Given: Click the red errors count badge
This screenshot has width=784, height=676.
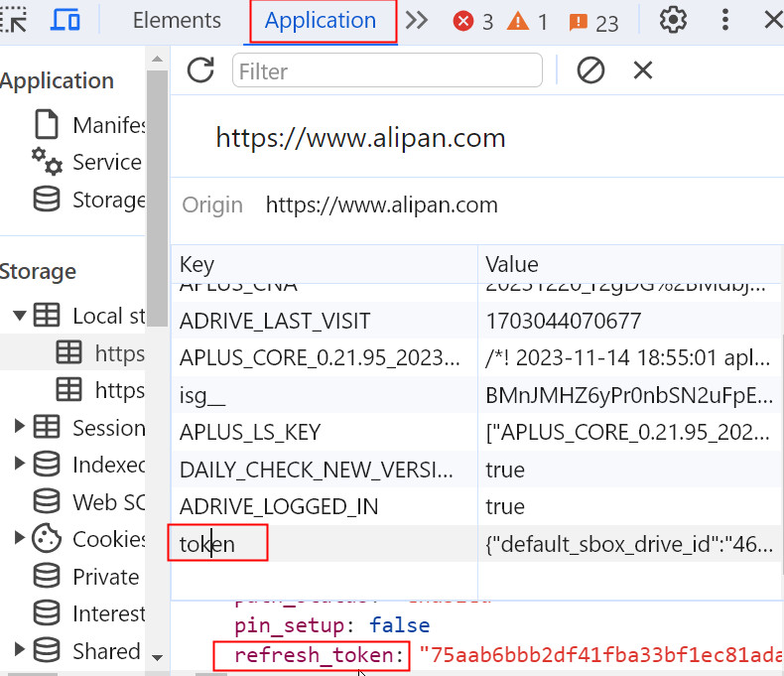Looking at the screenshot, I should [473, 22].
